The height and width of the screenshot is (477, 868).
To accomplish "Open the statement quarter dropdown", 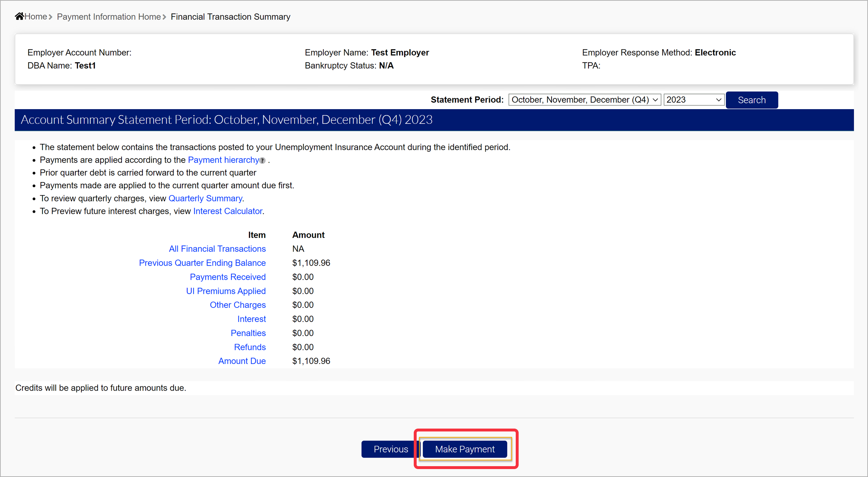I will 584,100.
